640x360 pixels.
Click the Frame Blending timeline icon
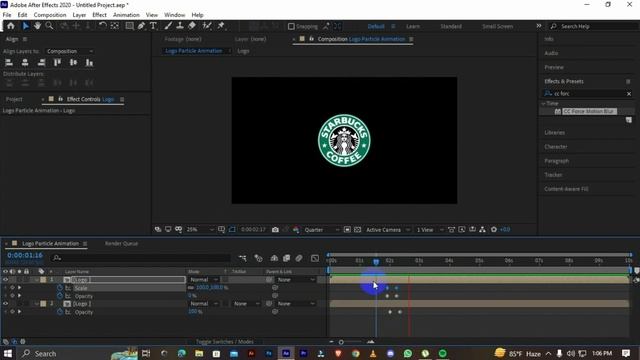pos(287,258)
